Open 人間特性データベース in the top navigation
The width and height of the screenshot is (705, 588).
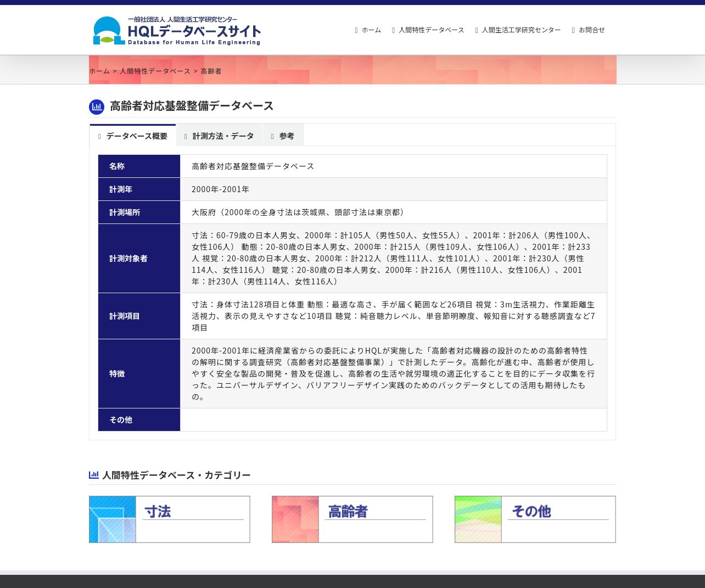tap(428, 30)
